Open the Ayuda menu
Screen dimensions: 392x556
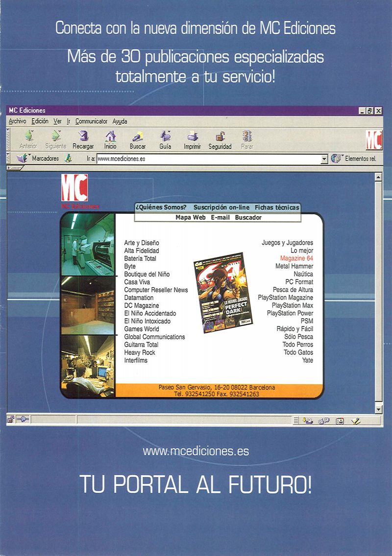(120, 121)
